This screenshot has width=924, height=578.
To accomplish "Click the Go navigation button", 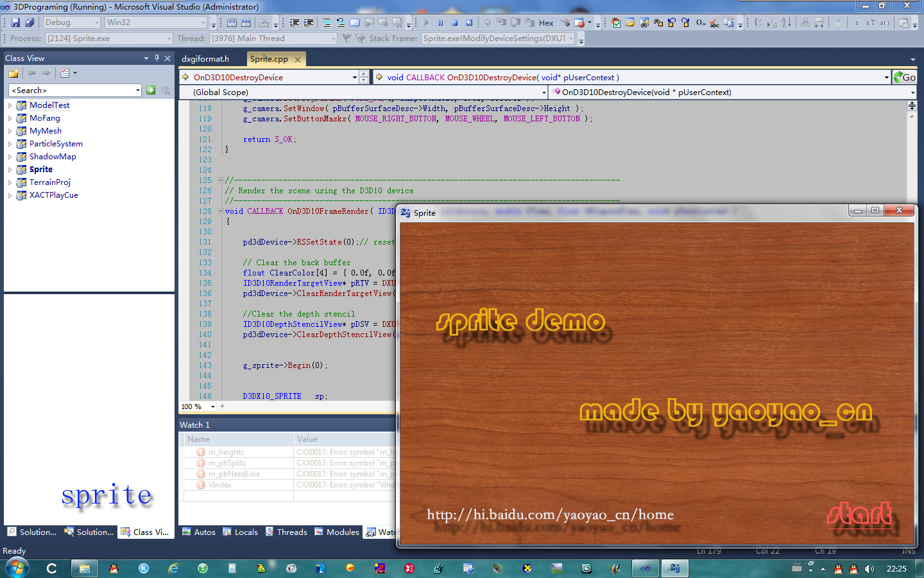I will click(x=905, y=77).
